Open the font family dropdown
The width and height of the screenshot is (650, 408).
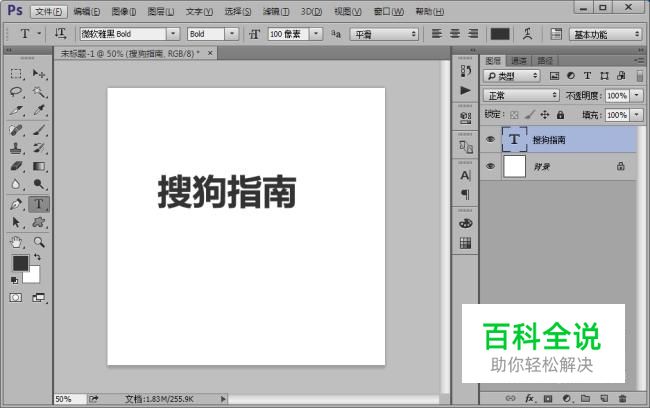click(x=173, y=34)
